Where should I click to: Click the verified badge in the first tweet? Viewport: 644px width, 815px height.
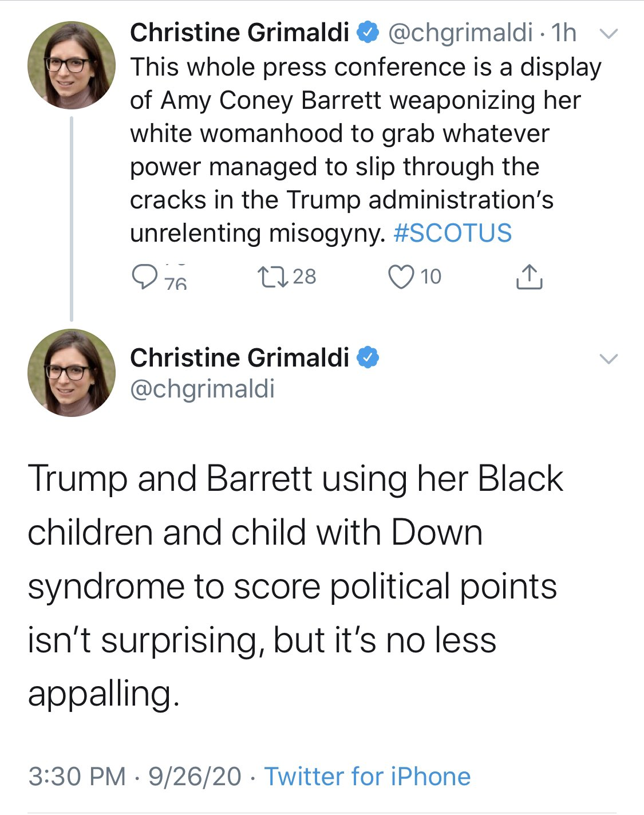(x=368, y=33)
